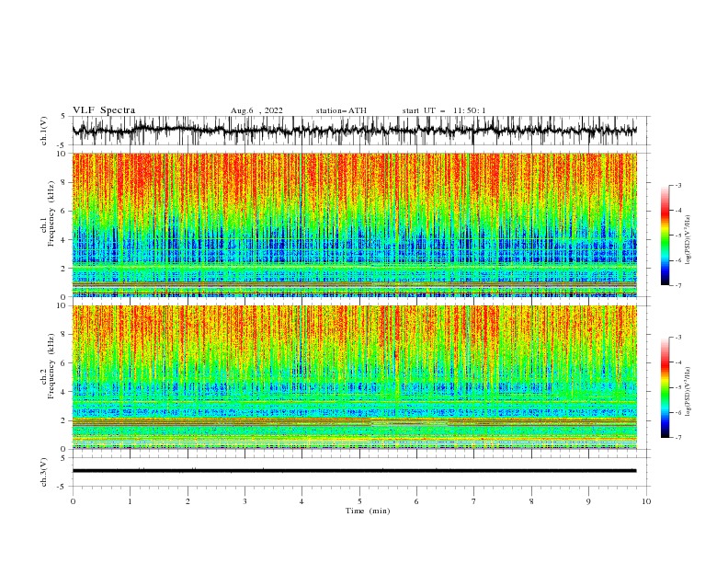Click the "1" tick on the Time axis
This screenshot has width=728, height=563.
tap(130, 501)
